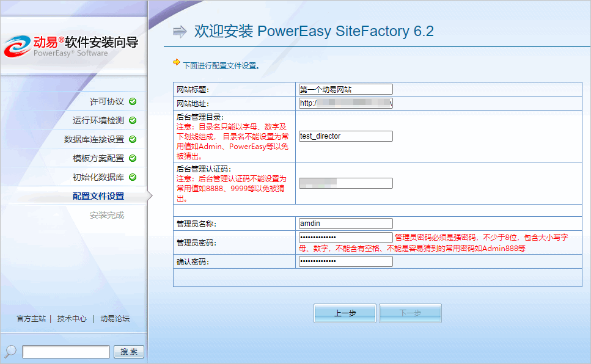Focus the 确认密码 password field
This screenshot has height=364, width=591.
[x=346, y=261]
